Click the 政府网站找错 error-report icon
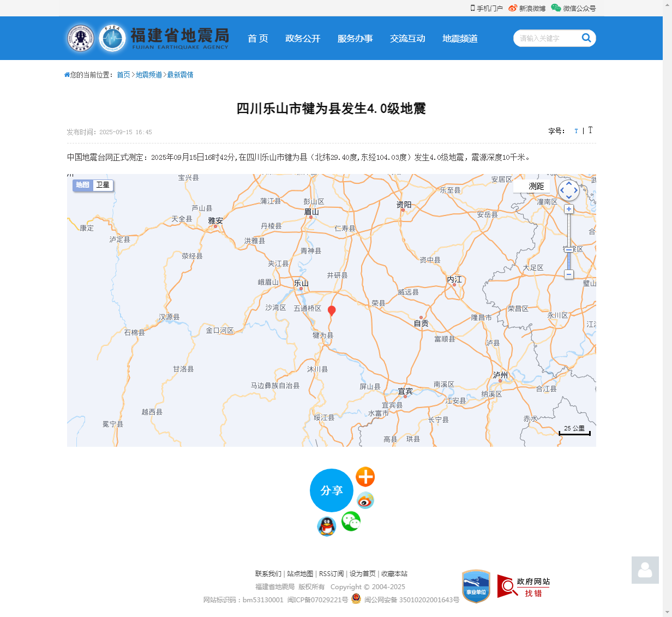 coord(523,586)
